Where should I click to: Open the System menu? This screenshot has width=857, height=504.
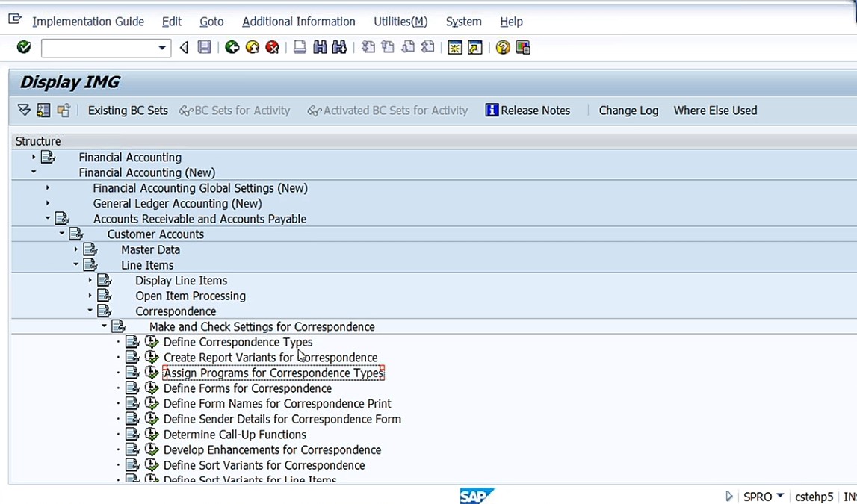click(463, 22)
